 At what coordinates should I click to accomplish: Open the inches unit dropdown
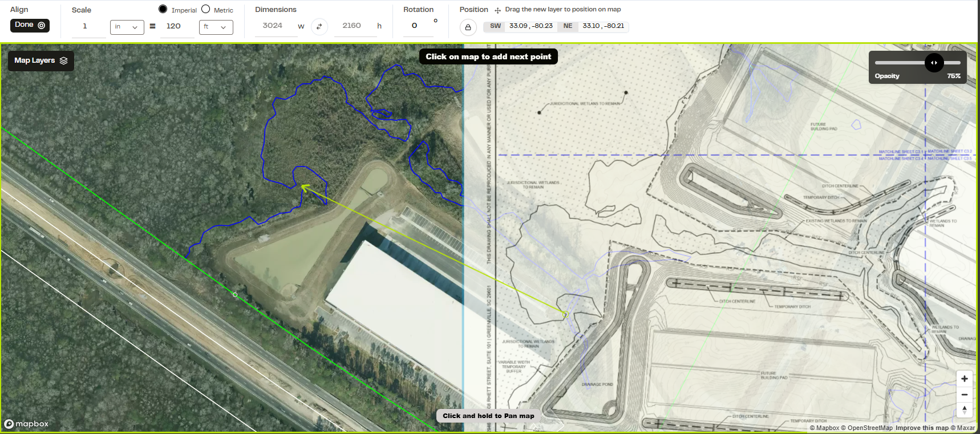pos(127,27)
